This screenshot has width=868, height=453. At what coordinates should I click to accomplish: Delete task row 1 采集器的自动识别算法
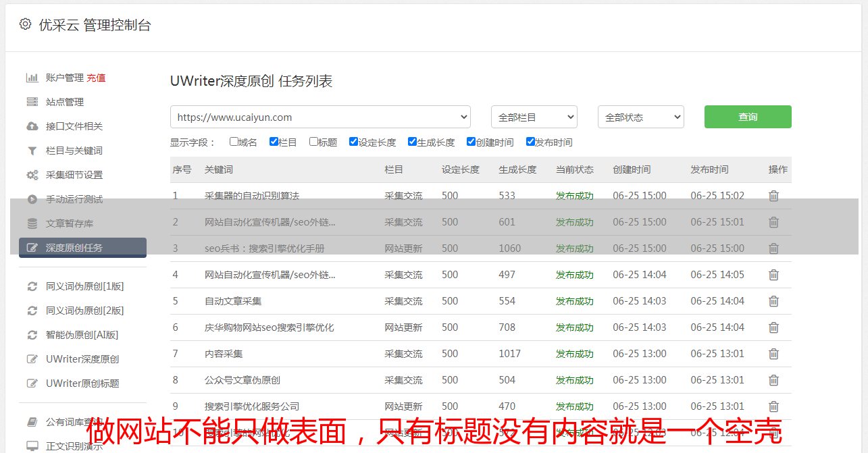(x=773, y=196)
